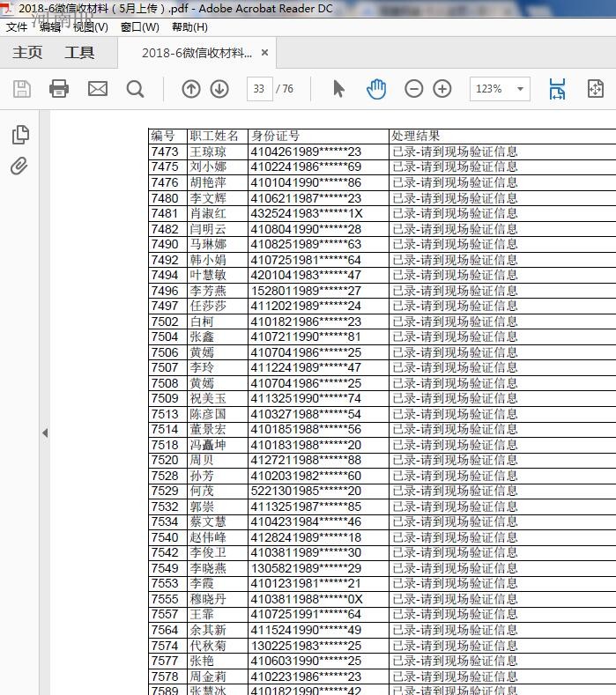Click 已录-请到现场验证信息 in row 7473
Viewport: 616px width, 695px height.
coord(455,152)
